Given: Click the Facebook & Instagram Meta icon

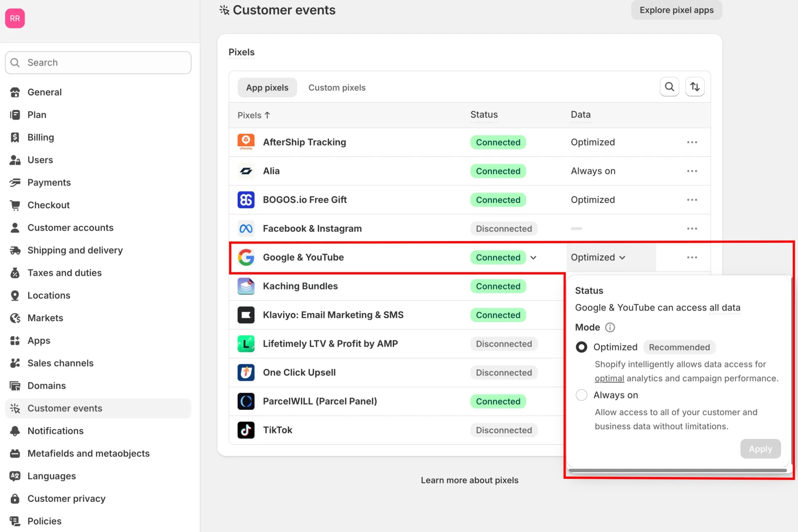Looking at the screenshot, I should point(246,229).
